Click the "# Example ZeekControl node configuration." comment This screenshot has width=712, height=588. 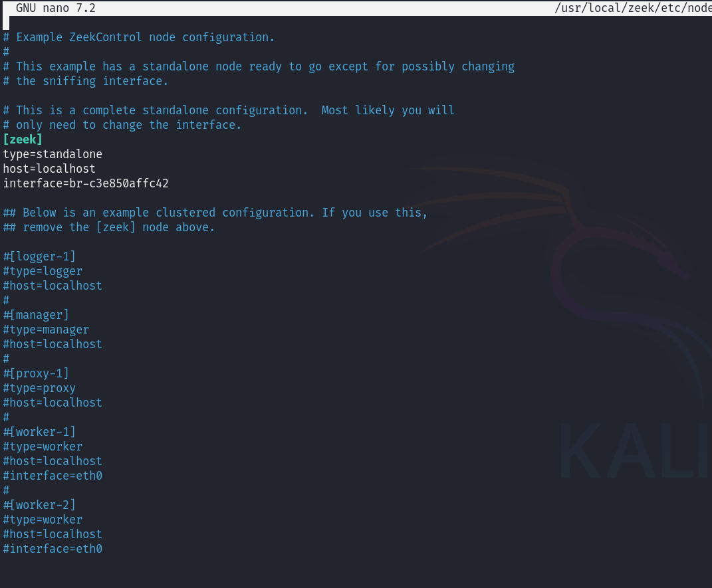coord(138,37)
